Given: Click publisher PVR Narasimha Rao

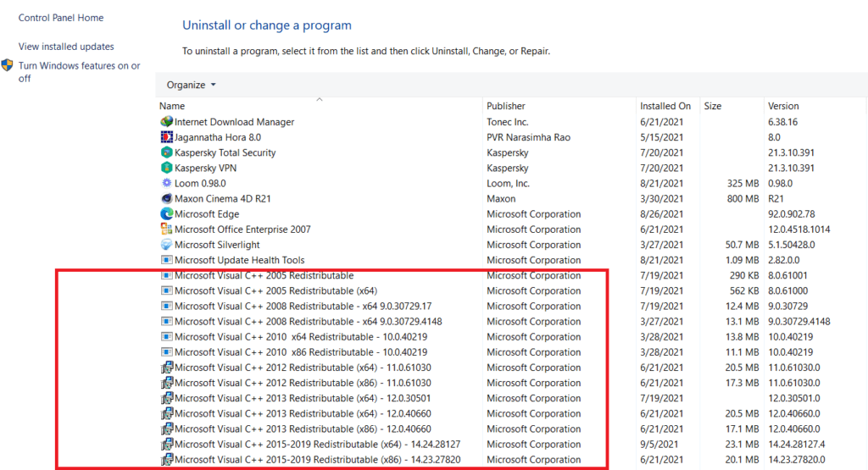Looking at the screenshot, I should [528, 137].
